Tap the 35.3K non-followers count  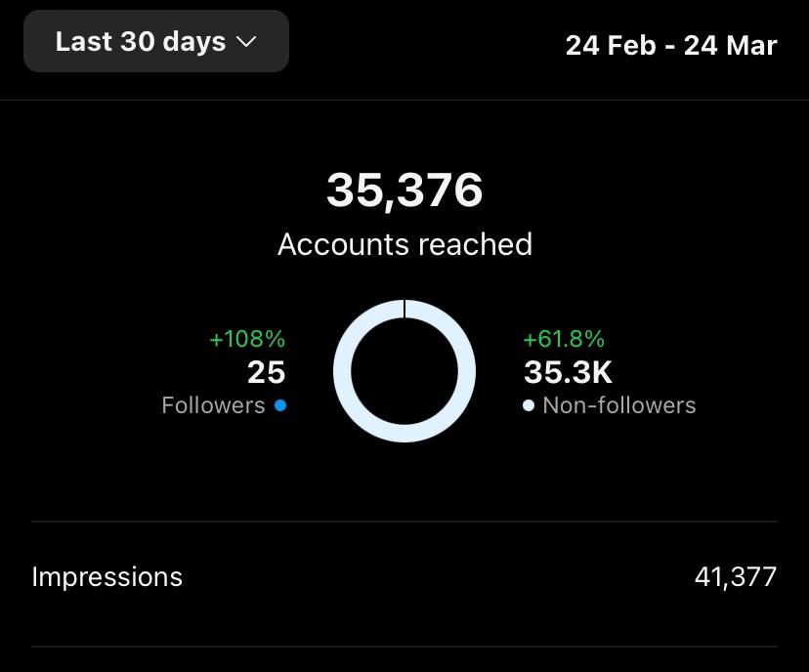coord(568,372)
